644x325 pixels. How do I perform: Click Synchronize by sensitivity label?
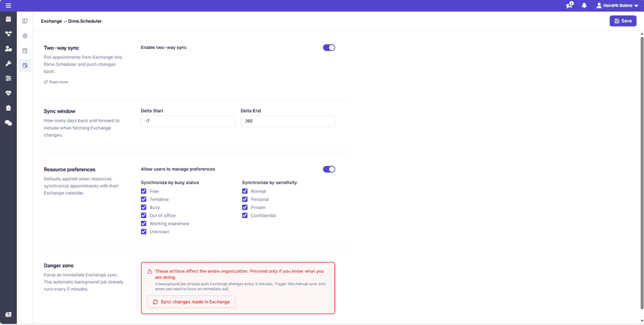269,182
